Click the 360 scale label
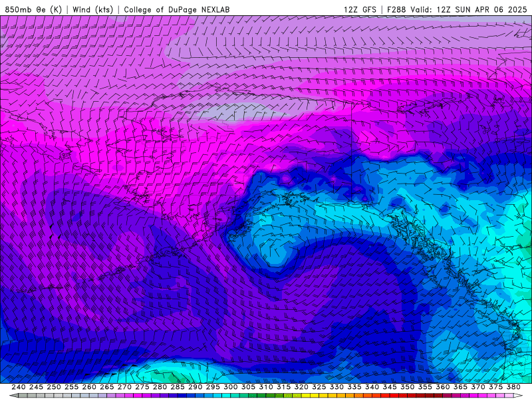Image resolution: width=532 pixels, height=399 pixels. pyautogui.click(x=443, y=387)
